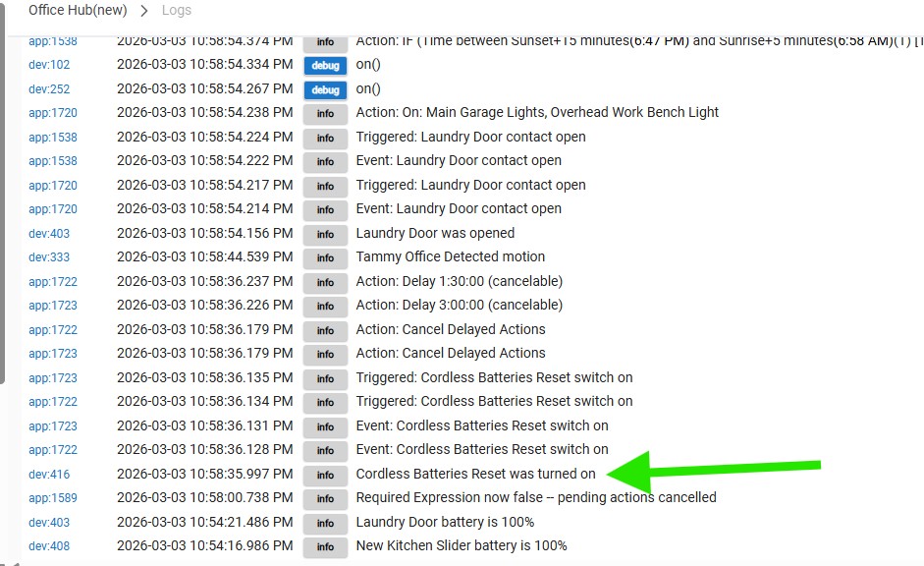Open dev:408 New Kitchen Slider link
The image size is (924, 566).
pos(49,546)
